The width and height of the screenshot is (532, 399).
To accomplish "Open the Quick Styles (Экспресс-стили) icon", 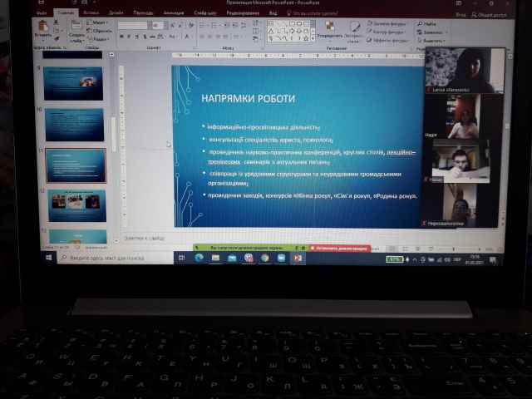I will 355,27.
